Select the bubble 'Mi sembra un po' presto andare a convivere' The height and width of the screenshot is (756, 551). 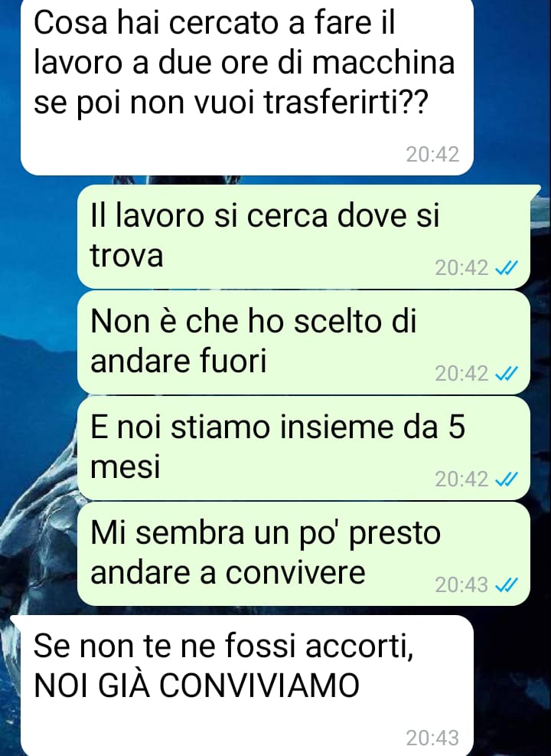(x=304, y=554)
